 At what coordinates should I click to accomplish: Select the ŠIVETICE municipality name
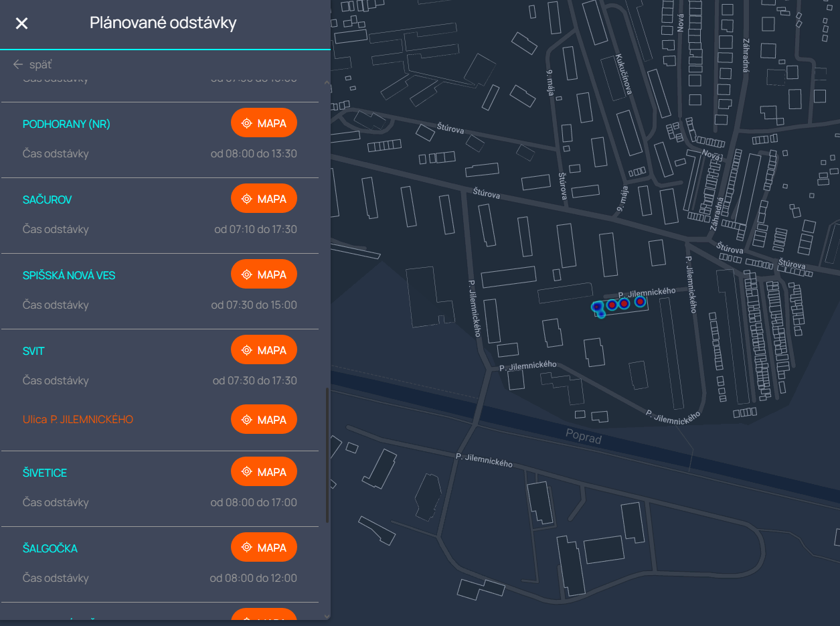(x=45, y=473)
